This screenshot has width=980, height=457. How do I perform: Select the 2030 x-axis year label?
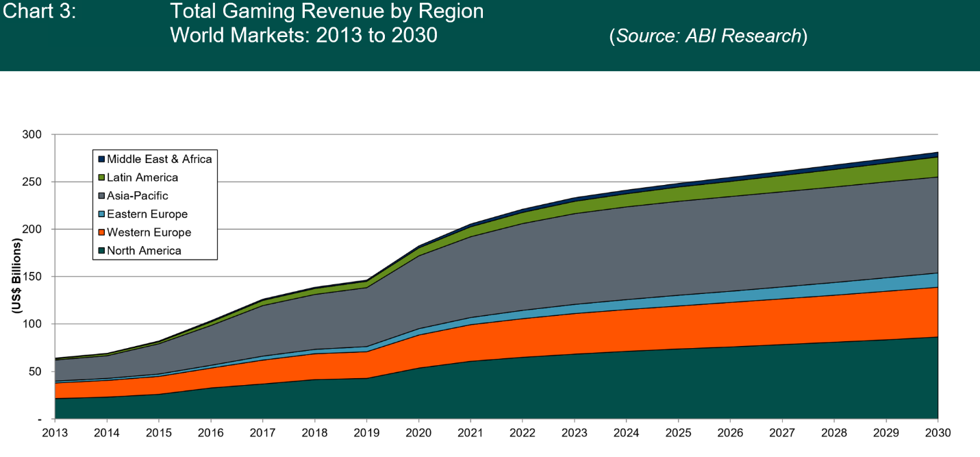tap(935, 434)
